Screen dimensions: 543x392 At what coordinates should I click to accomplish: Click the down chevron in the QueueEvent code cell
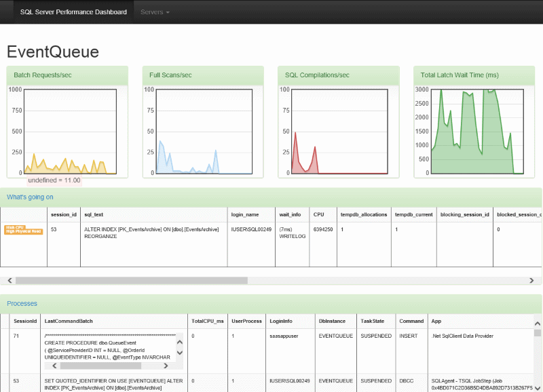pyautogui.click(x=179, y=352)
